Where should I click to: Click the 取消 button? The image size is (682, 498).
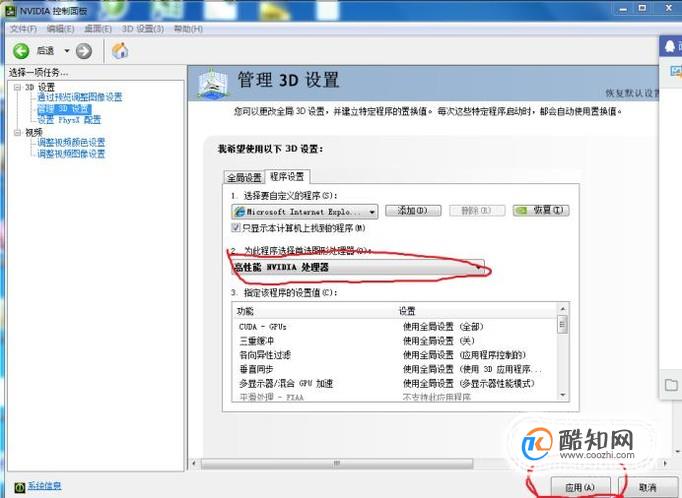[648, 487]
